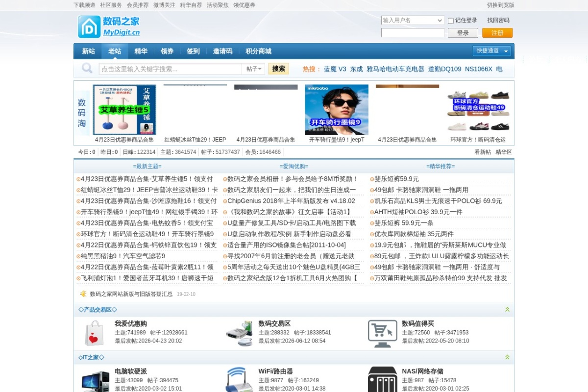
Task: Click hot search term 东成
Action: click(356, 69)
